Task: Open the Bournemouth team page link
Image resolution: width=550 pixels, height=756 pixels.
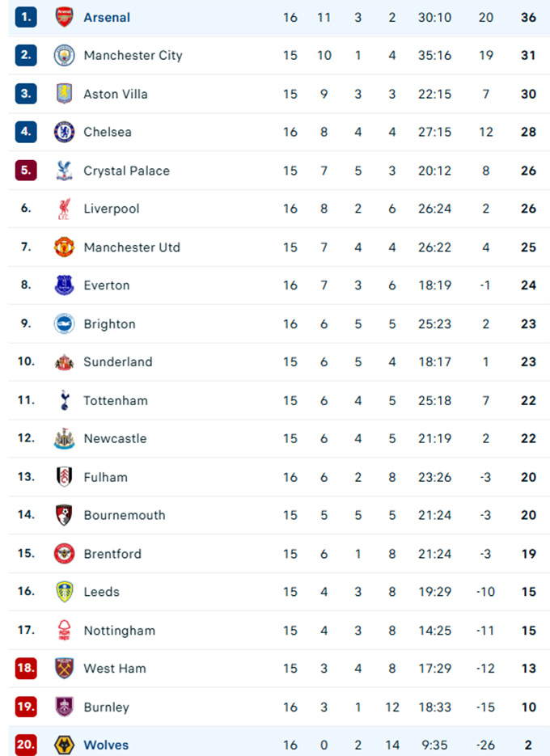Action: pyautogui.click(x=124, y=515)
